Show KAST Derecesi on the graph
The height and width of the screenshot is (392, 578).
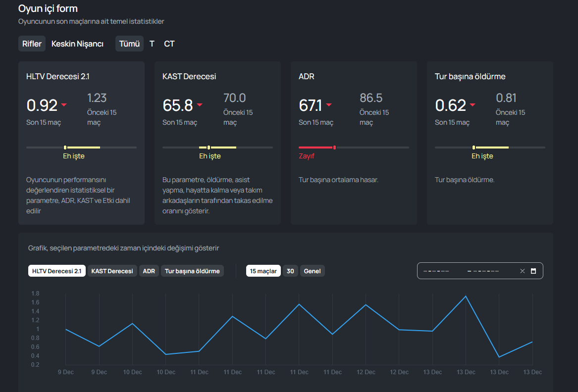[x=112, y=271]
